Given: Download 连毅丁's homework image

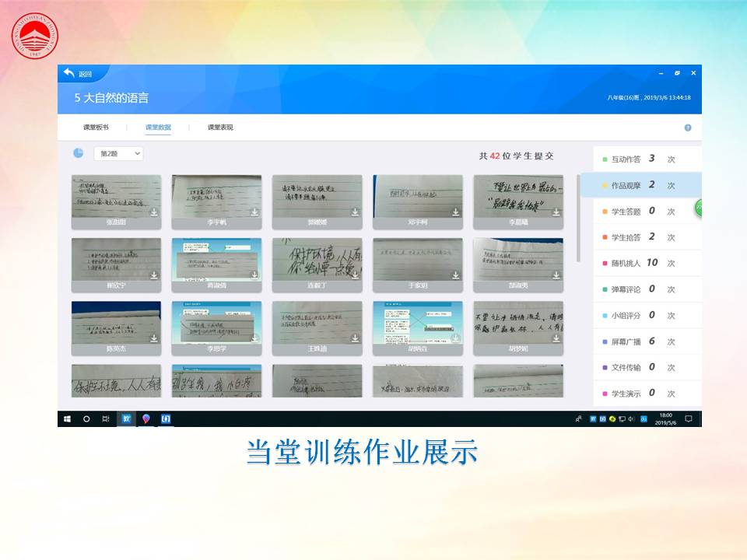Looking at the screenshot, I should click(355, 275).
